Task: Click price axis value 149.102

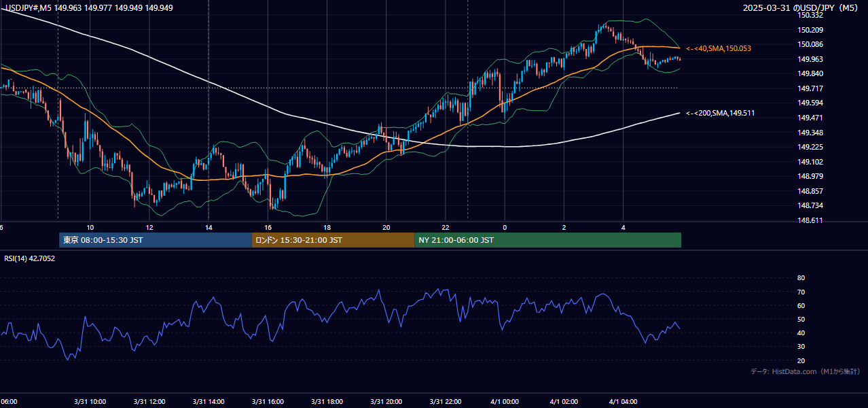Action: pyautogui.click(x=810, y=162)
